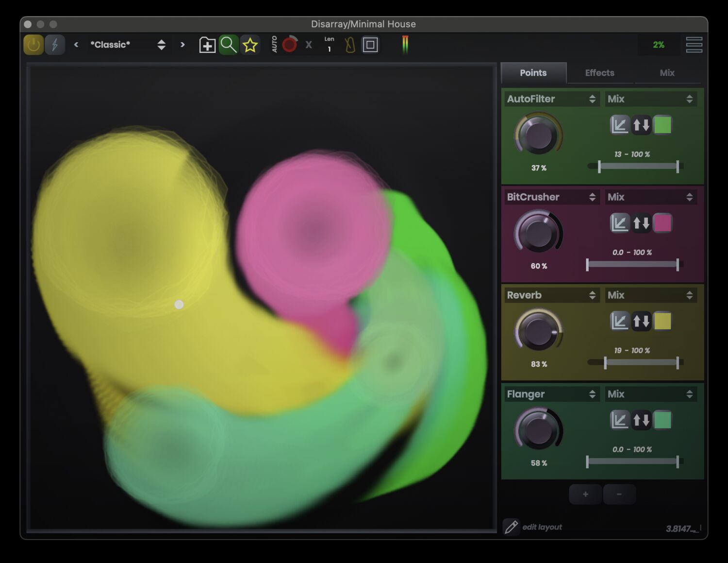The height and width of the screenshot is (563, 728).
Task: Click the plus button to add point
Action: coord(585,495)
